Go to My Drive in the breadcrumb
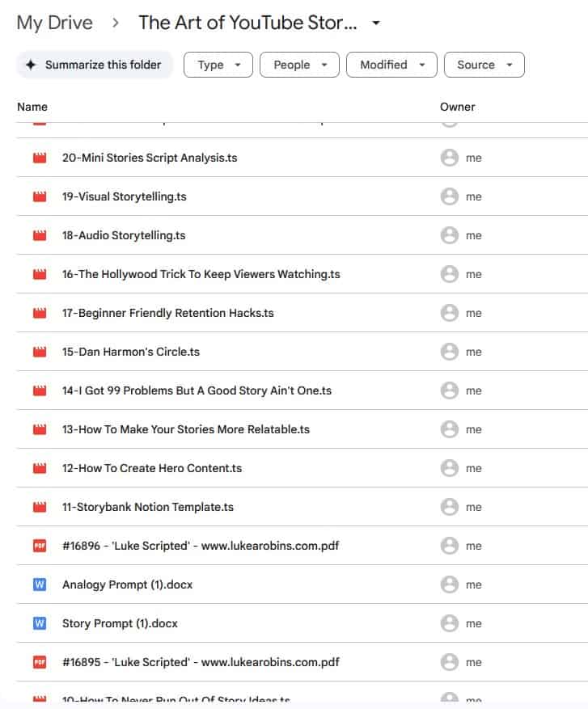The image size is (588, 709). click(x=54, y=23)
